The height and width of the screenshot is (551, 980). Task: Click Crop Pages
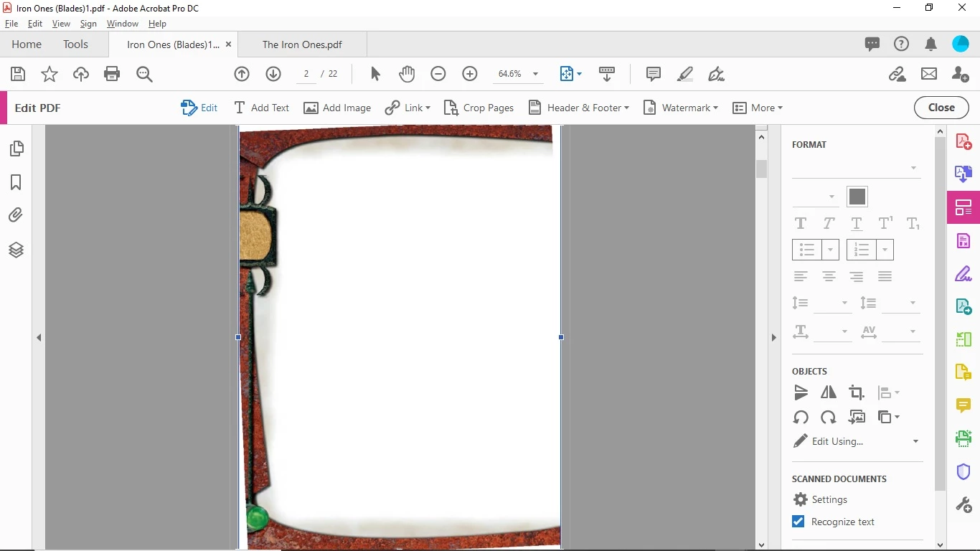[x=479, y=108]
